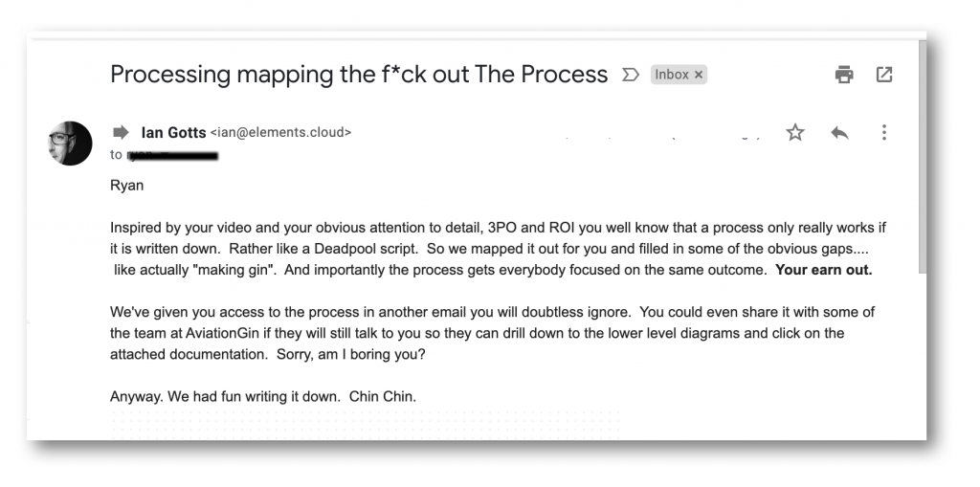Click the Inbox label chip

point(671,75)
